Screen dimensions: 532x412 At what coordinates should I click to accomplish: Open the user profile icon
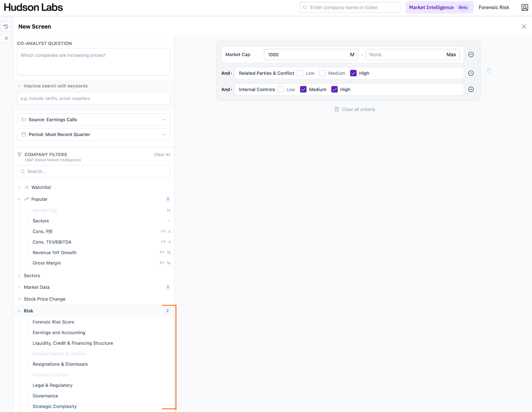[x=525, y=7]
